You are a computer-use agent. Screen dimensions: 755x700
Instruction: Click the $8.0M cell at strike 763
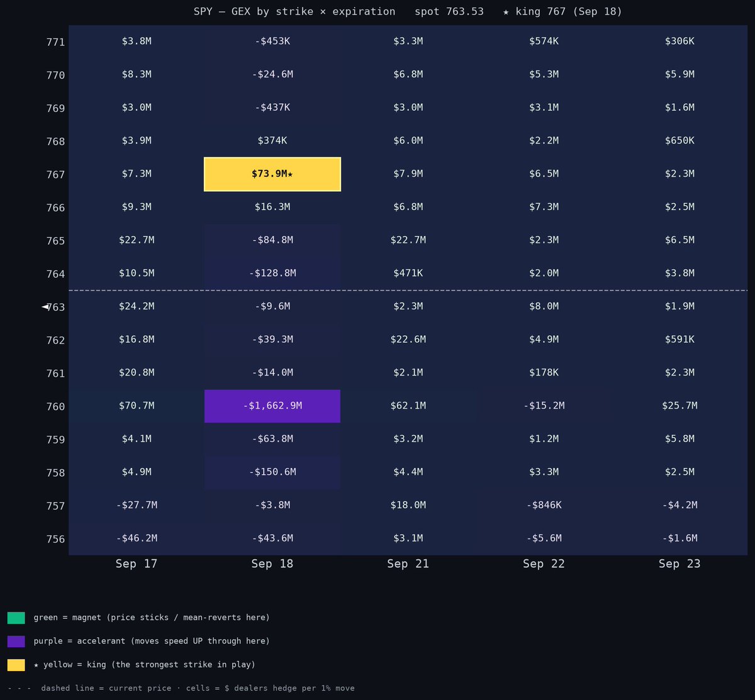pos(544,307)
